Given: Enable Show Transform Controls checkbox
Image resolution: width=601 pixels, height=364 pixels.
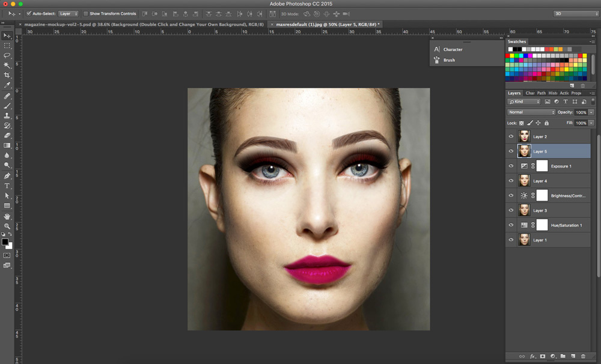Looking at the screenshot, I should [85, 13].
